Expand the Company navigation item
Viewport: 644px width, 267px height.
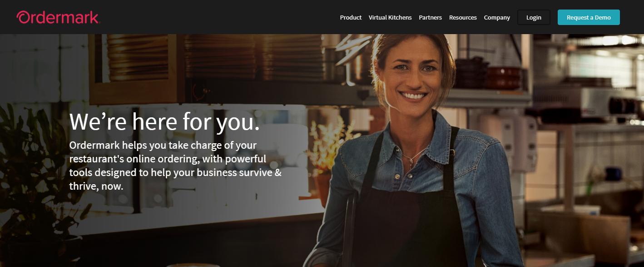(x=497, y=18)
